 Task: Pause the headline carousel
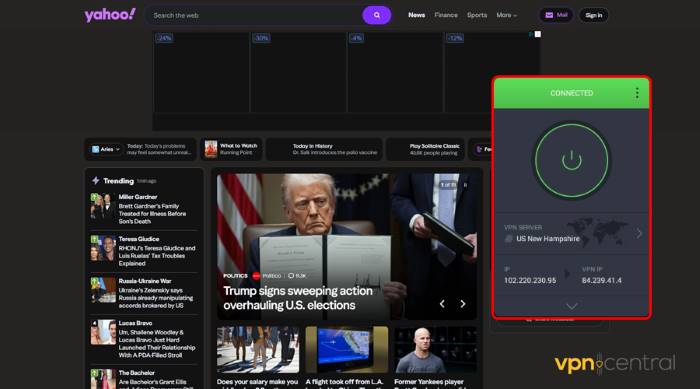[465, 185]
